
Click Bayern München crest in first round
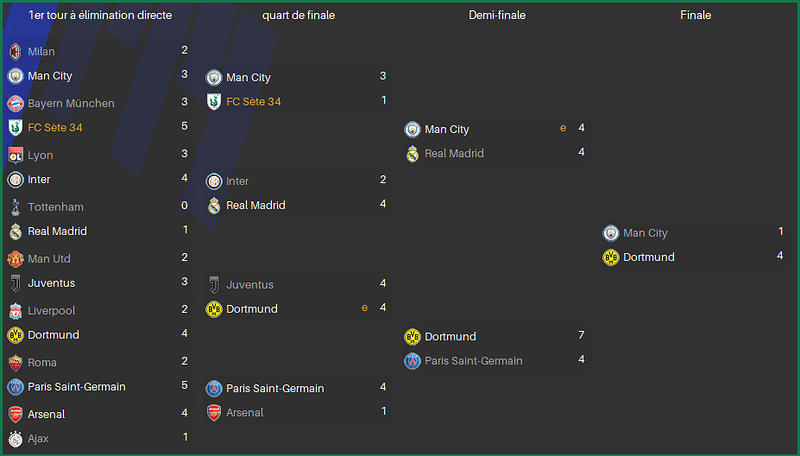tap(15, 104)
